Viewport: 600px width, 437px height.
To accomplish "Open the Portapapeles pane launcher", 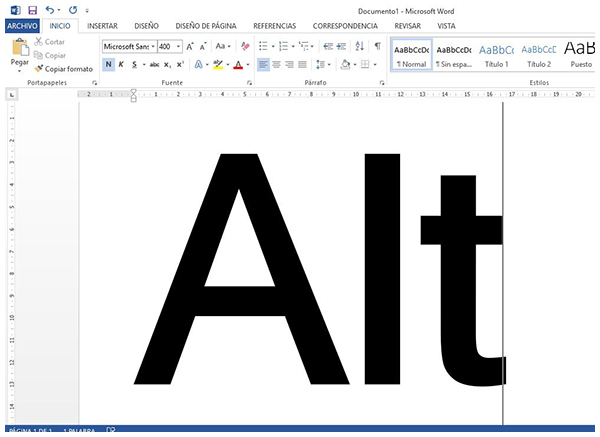I will click(94, 83).
